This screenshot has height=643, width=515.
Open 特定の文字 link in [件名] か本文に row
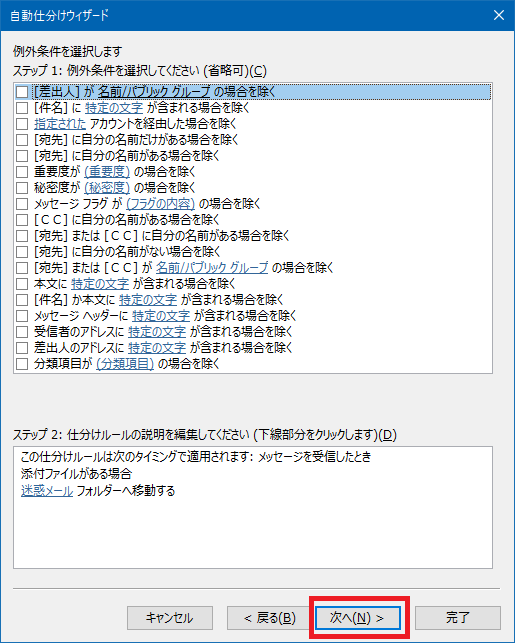(148, 300)
